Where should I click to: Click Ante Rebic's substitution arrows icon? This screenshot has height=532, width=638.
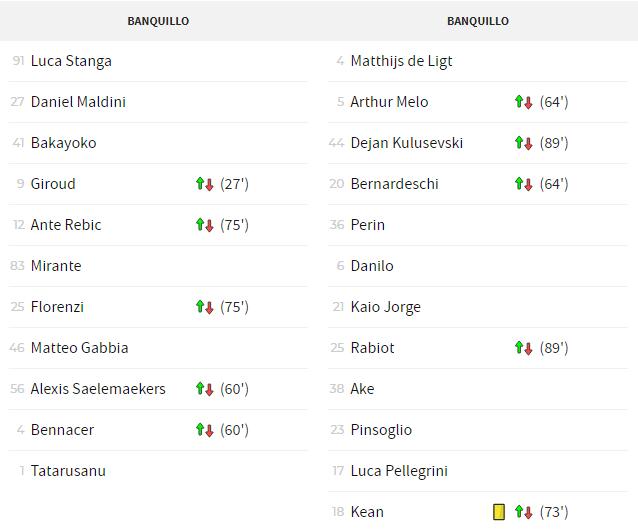(x=205, y=225)
